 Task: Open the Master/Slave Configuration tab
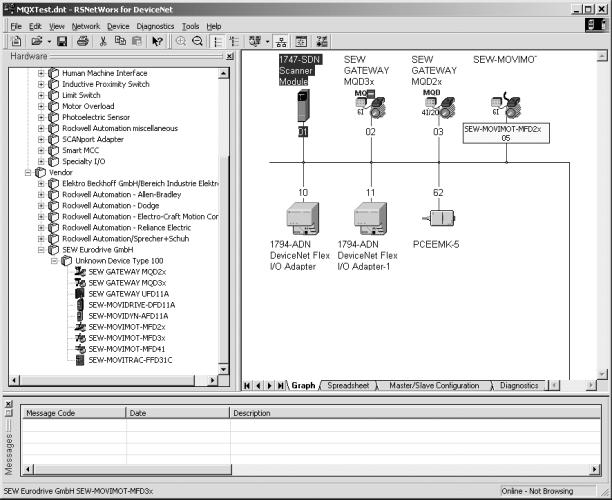(434, 386)
